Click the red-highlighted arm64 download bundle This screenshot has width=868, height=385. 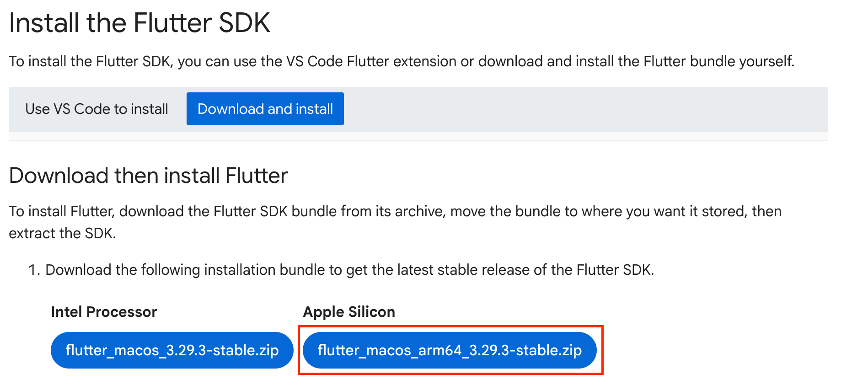pos(450,350)
